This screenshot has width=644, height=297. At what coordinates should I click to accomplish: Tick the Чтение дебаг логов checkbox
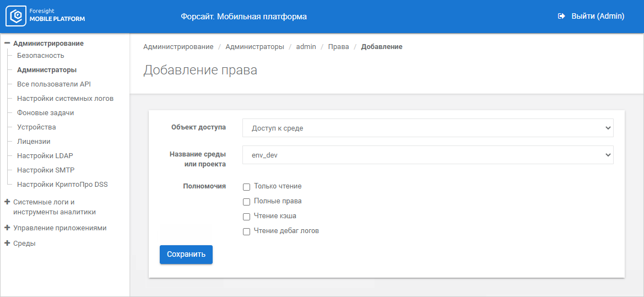(247, 231)
